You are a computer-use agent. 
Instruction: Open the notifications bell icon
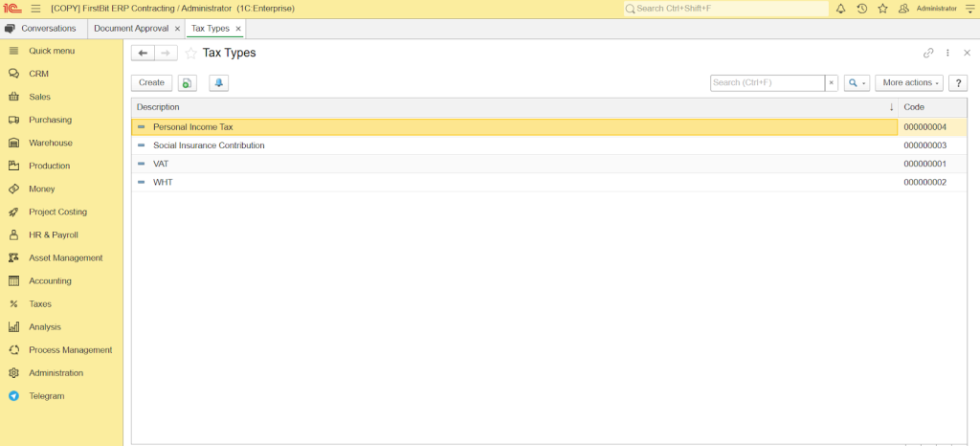click(x=841, y=9)
